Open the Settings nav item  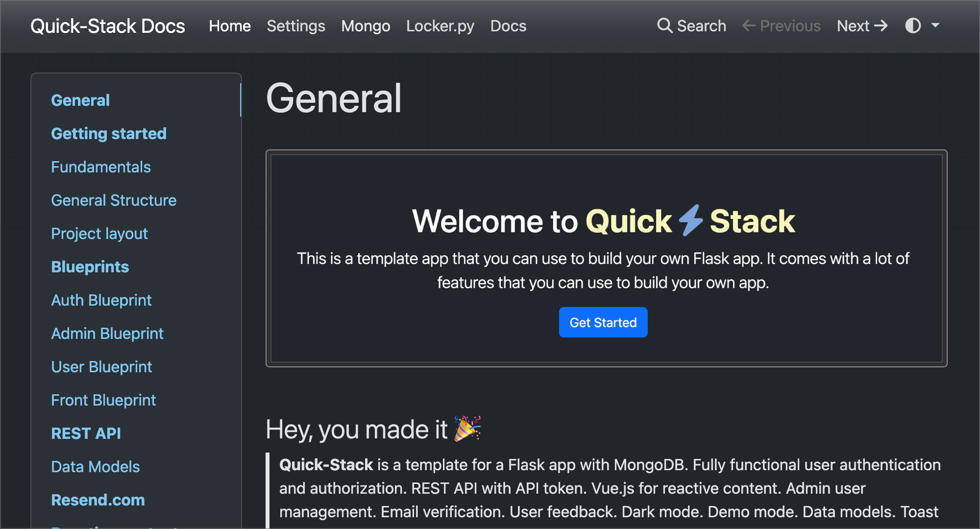pos(296,26)
